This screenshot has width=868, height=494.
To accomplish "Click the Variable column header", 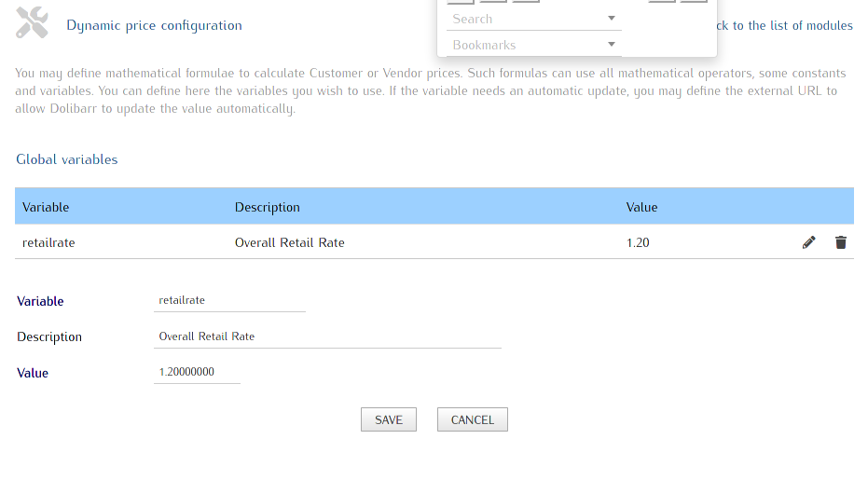I will 46,207.
